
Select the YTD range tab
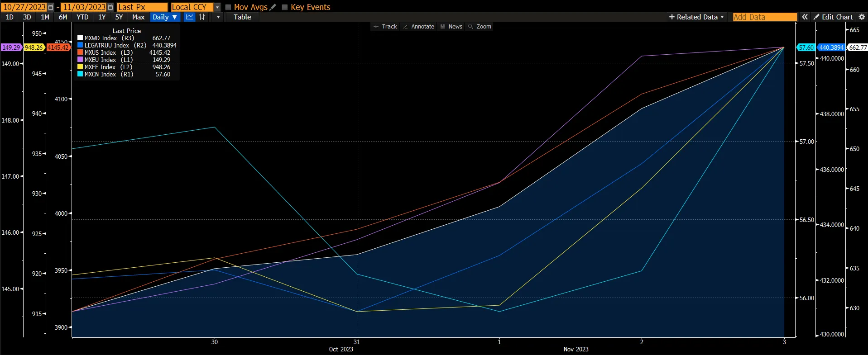(82, 17)
